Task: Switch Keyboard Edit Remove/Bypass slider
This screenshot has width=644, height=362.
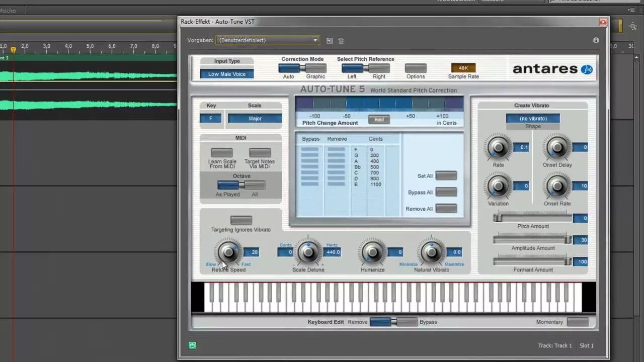Action: pyautogui.click(x=393, y=322)
